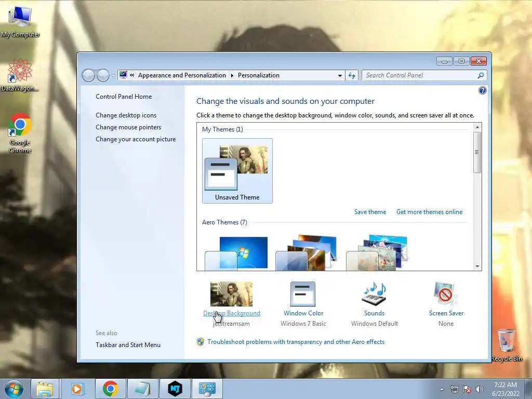This screenshot has width=532, height=399.
Task: Click the Refresh button
Action: pos(352,75)
